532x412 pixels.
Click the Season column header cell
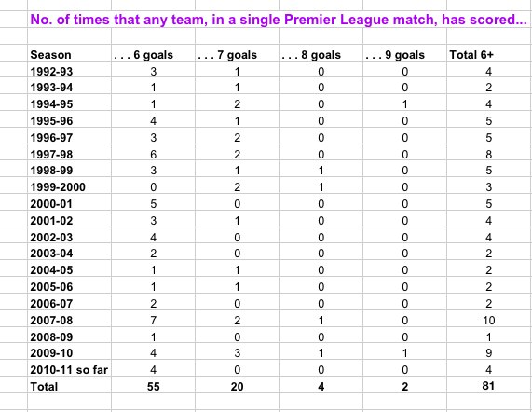(x=69, y=54)
